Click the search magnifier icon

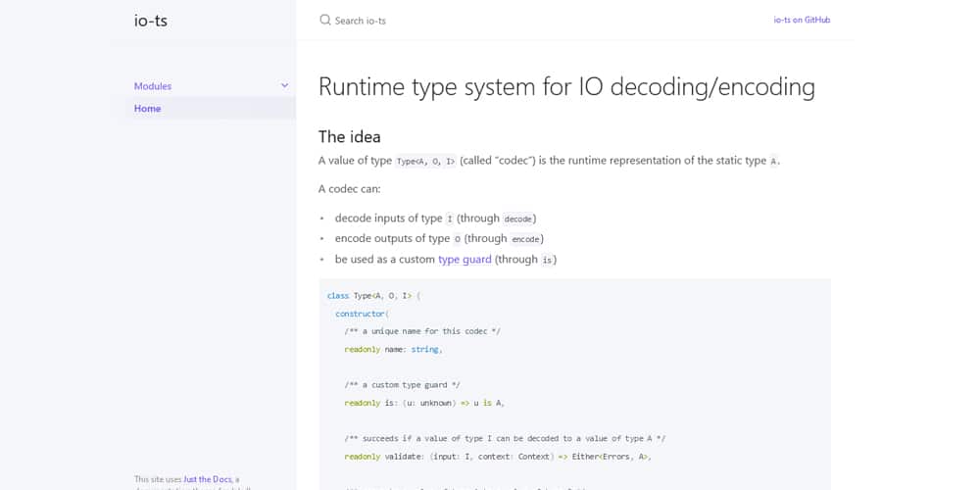coord(325,20)
